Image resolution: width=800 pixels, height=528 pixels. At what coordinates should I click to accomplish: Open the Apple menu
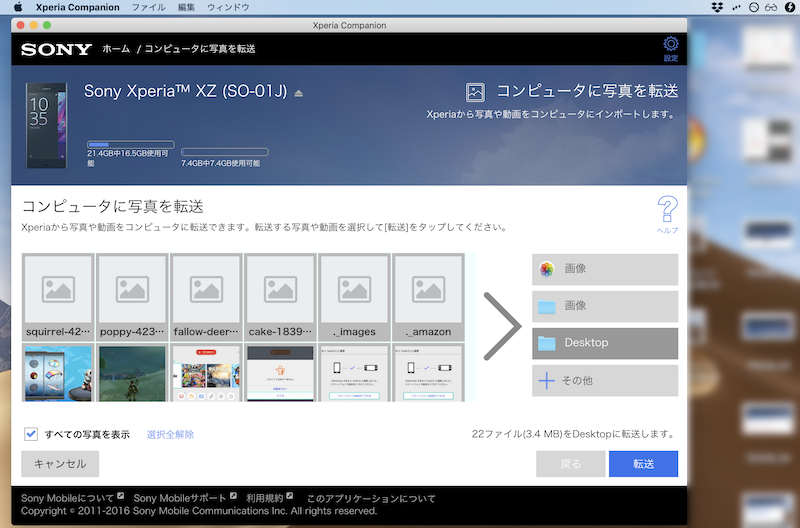pos(17,8)
